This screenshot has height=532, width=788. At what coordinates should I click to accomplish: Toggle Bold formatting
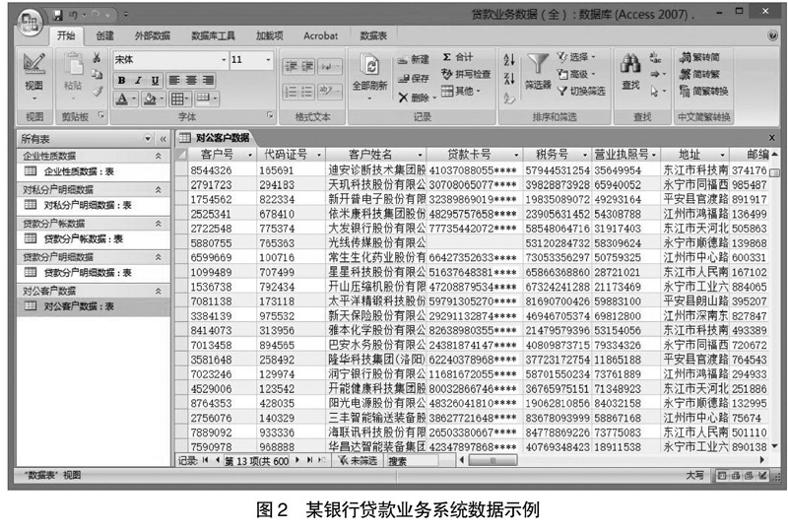(x=121, y=80)
